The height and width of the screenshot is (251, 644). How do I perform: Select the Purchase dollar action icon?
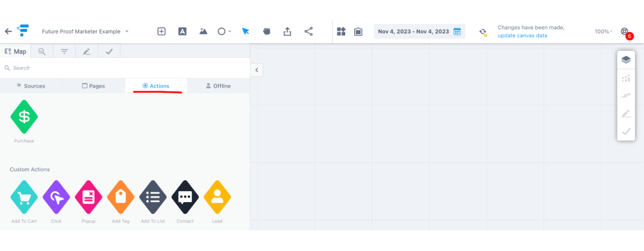[x=24, y=117]
